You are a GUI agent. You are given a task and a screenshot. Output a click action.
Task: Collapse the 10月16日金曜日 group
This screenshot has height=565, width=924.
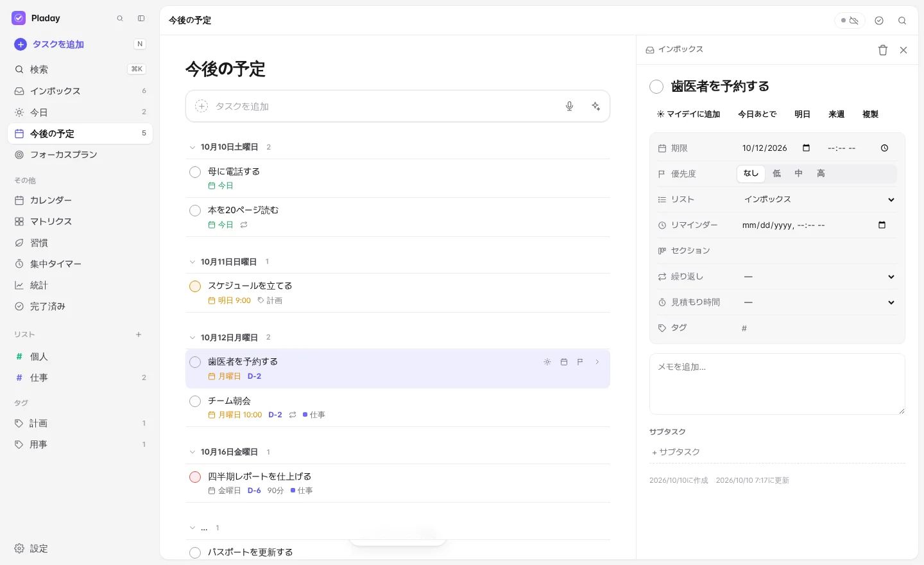192,453
